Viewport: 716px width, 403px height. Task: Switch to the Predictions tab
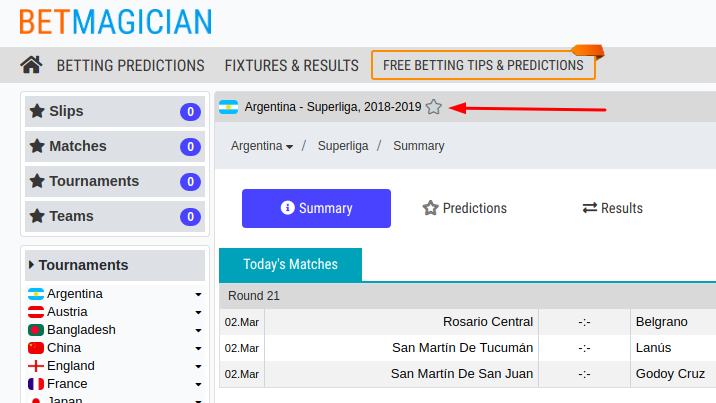click(x=464, y=208)
